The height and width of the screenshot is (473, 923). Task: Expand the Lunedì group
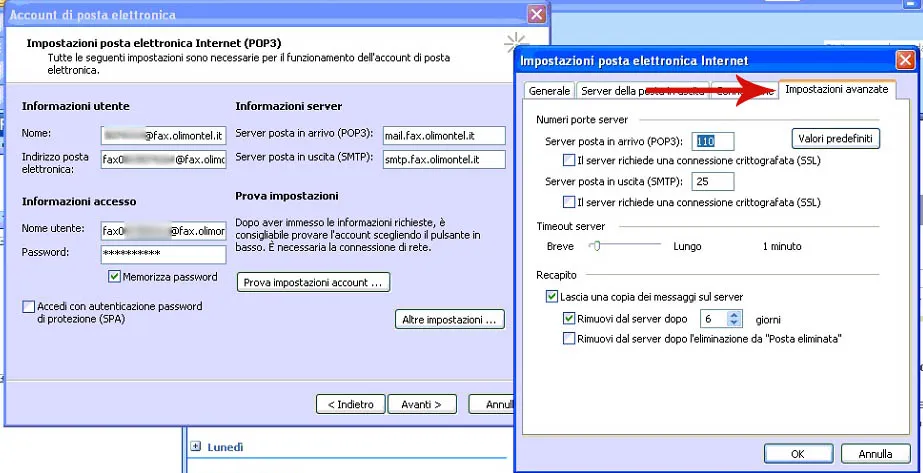(x=196, y=447)
